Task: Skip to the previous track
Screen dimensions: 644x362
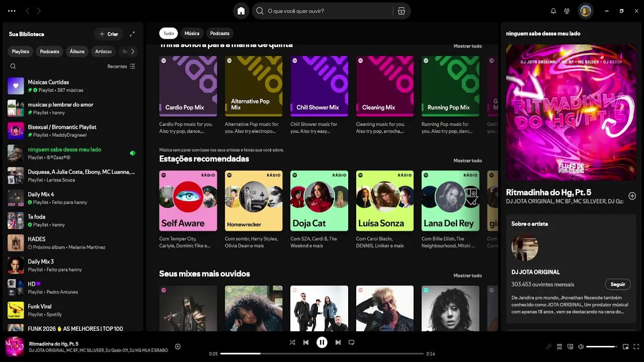Action: click(306, 342)
